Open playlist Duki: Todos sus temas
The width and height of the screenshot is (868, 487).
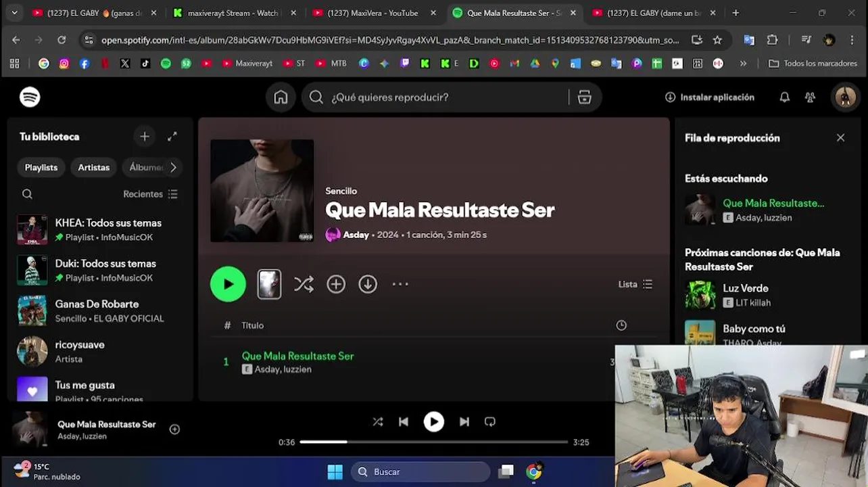coord(99,271)
